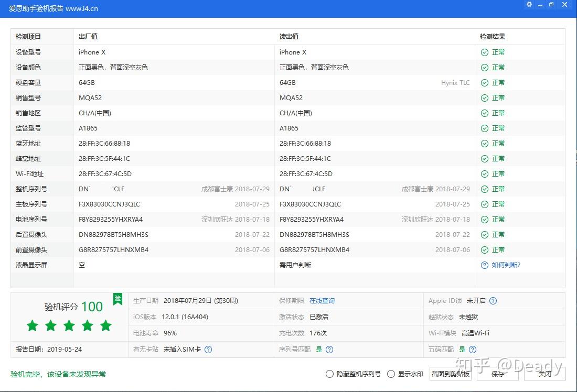The height and width of the screenshot is (392, 577).
Task: Click 检测项目 column header
Action: tap(28, 36)
